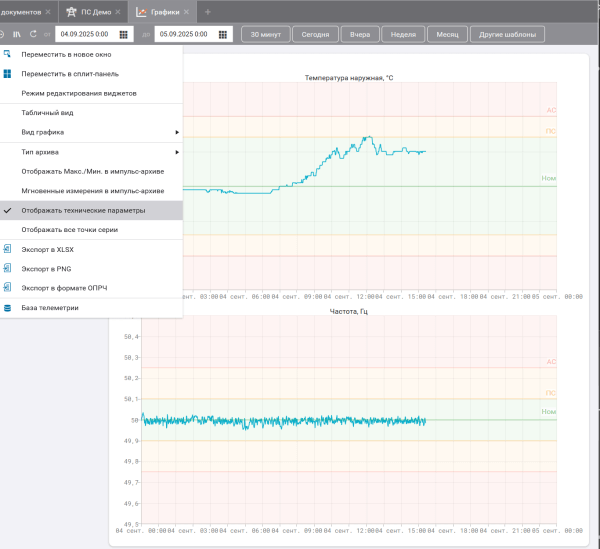The height and width of the screenshot is (549, 600).
Task: Toggle 'Отображать Макс./Мин. в импульс-архиве'
Action: (x=92, y=171)
